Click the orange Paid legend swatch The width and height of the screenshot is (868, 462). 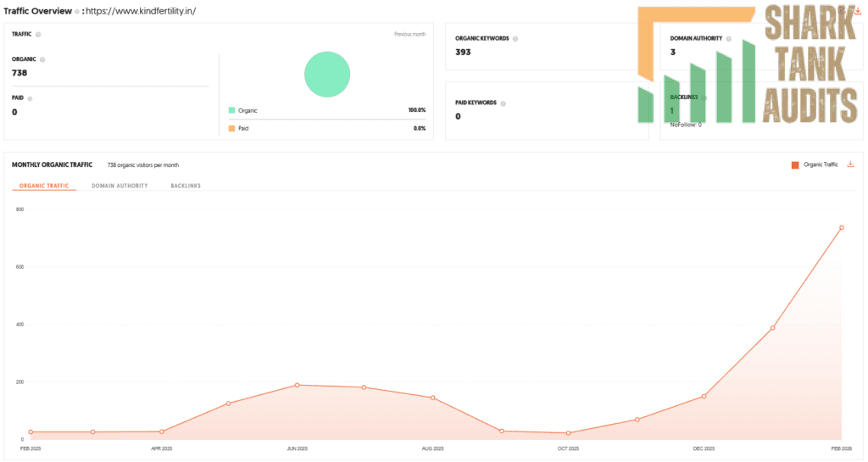click(232, 128)
